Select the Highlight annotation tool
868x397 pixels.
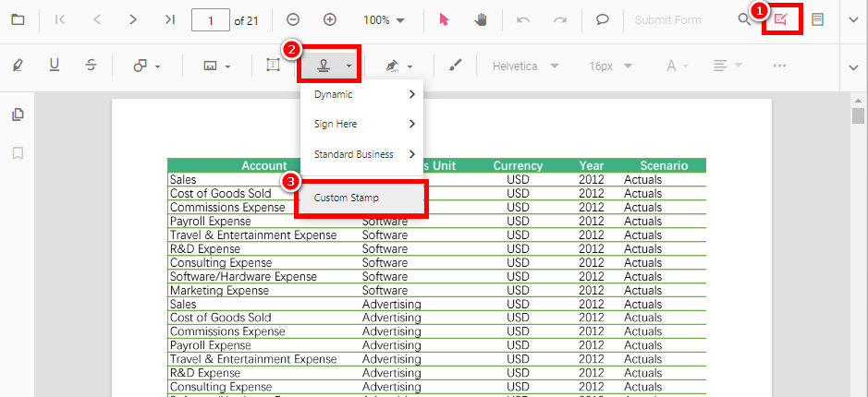point(18,66)
